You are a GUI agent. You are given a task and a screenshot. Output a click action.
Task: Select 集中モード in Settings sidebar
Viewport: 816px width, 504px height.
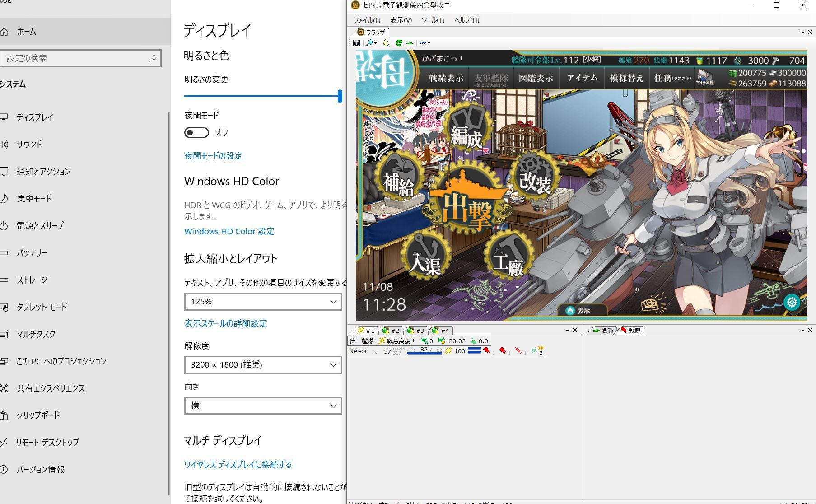pyautogui.click(x=85, y=199)
